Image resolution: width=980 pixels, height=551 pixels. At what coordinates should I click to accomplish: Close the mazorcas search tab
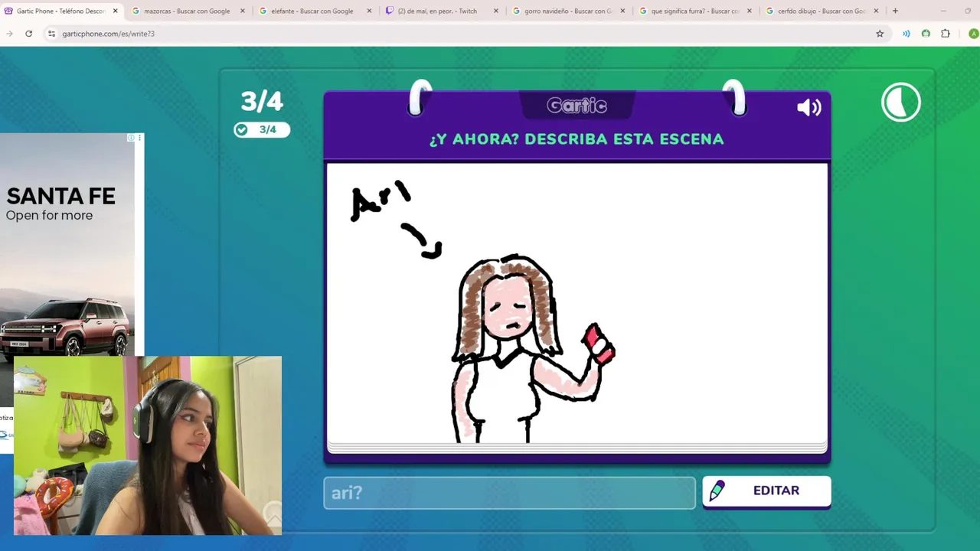click(x=243, y=11)
